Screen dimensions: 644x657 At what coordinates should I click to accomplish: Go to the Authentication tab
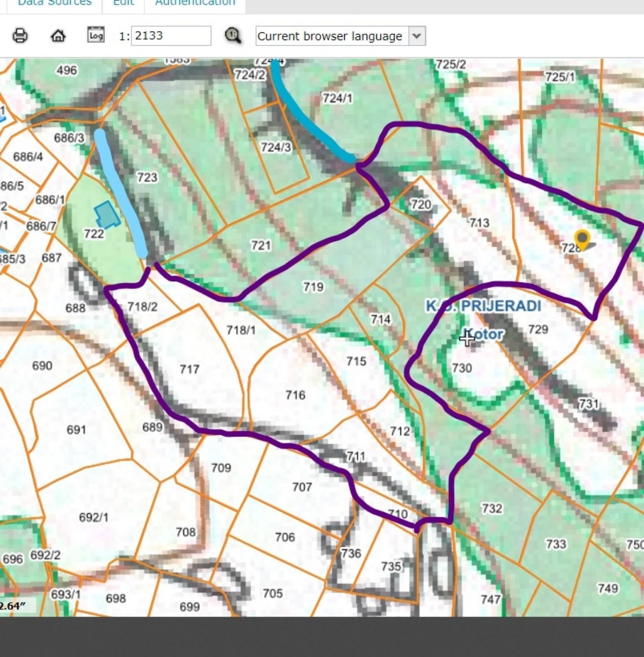[195, 3]
